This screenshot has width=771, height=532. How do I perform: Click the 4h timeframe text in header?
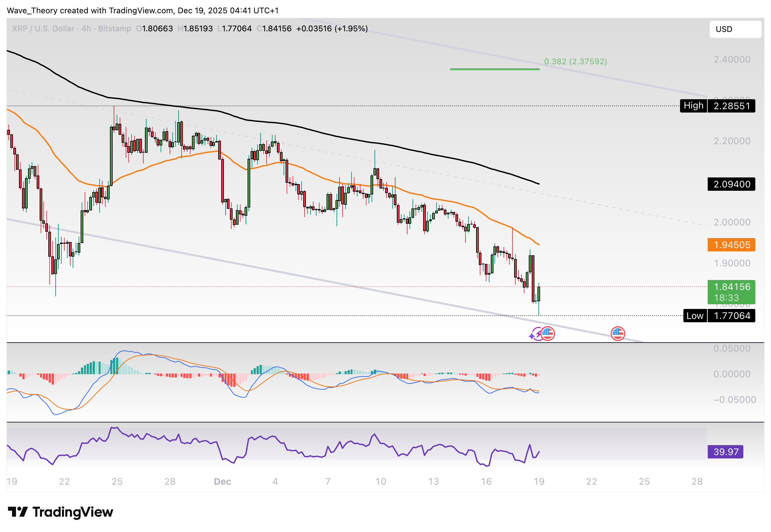86,29
